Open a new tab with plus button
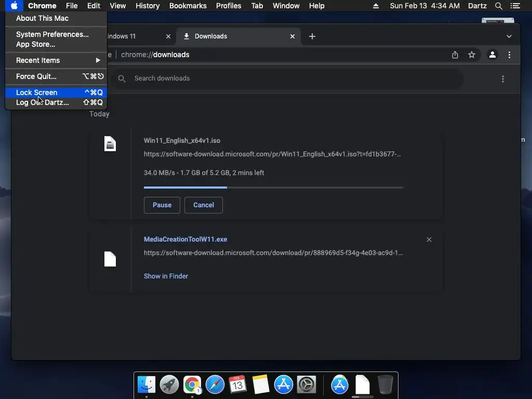532x399 pixels. 312,36
